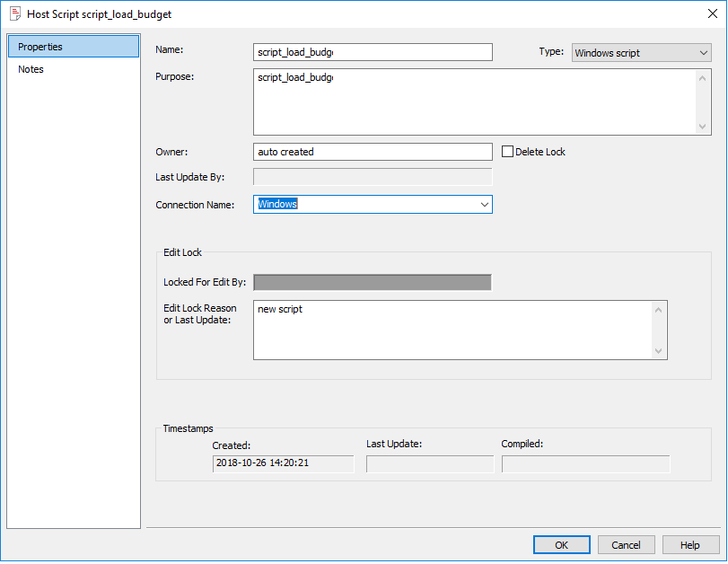Click the Compiled timestamp field
The height and width of the screenshot is (564, 728).
(586, 463)
